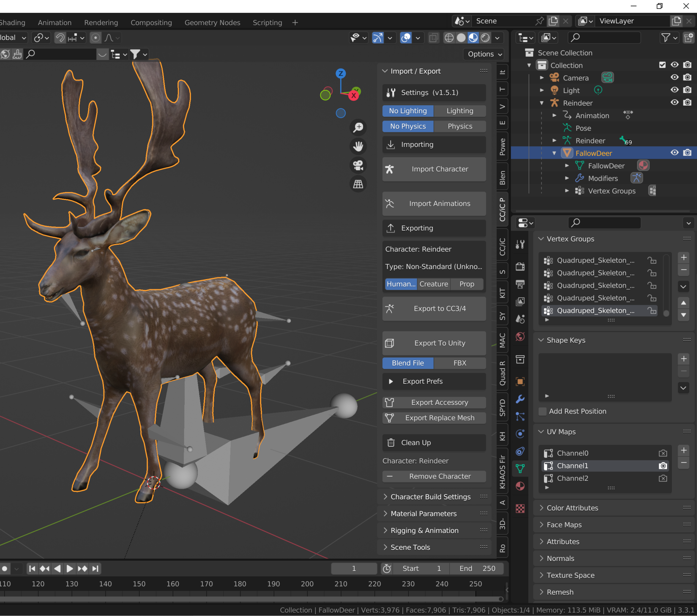The image size is (697, 616).
Task: Open the Animation workspace tab
Action: tap(55, 23)
